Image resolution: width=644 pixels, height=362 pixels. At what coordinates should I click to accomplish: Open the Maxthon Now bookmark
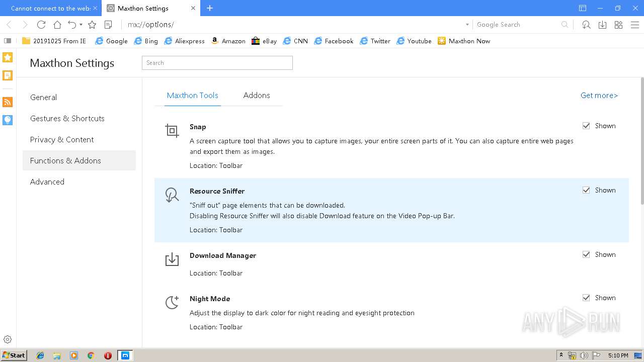tap(463, 41)
